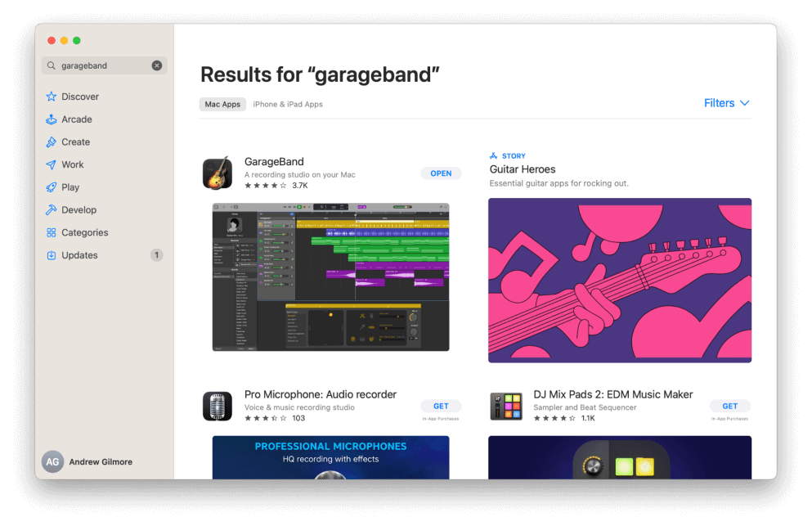Click the App Store story icon
The width and height of the screenshot is (812, 526).
pos(494,156)
